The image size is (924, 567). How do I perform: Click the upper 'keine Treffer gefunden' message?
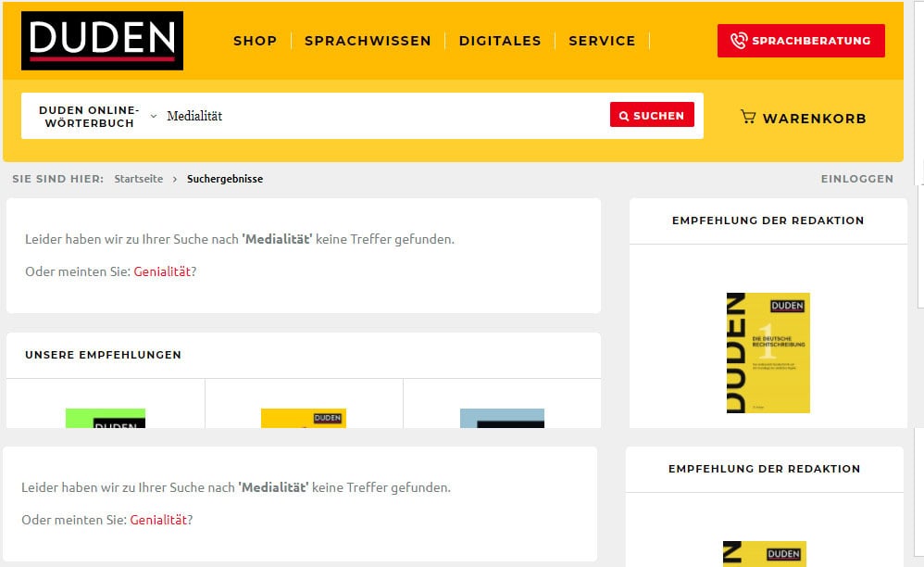point(240,239)
